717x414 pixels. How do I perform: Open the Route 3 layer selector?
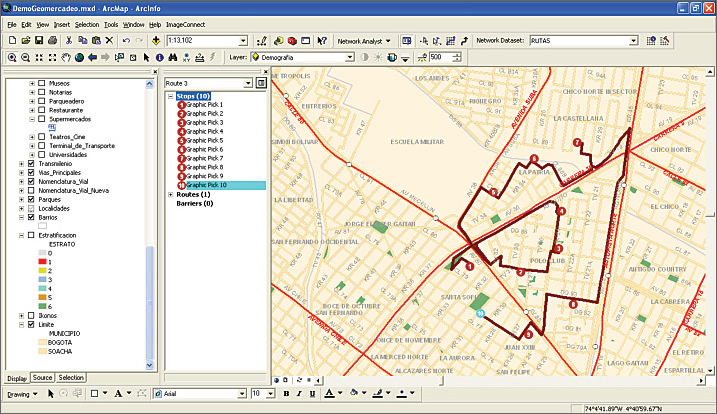tap(248, 83)
